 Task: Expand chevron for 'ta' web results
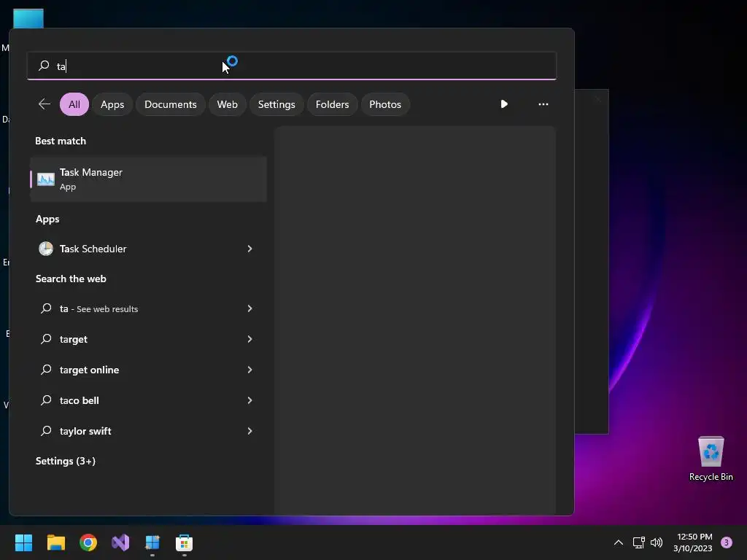pos(249,308)
